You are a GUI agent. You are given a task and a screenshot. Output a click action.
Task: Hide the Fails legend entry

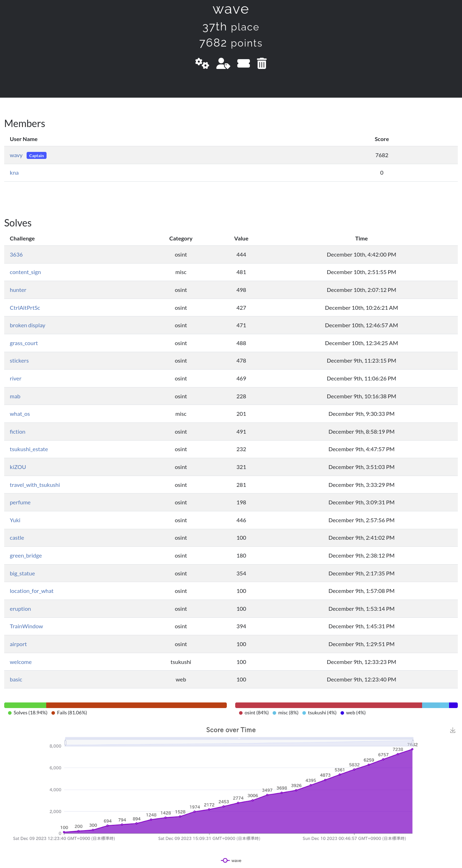[69, 713]
